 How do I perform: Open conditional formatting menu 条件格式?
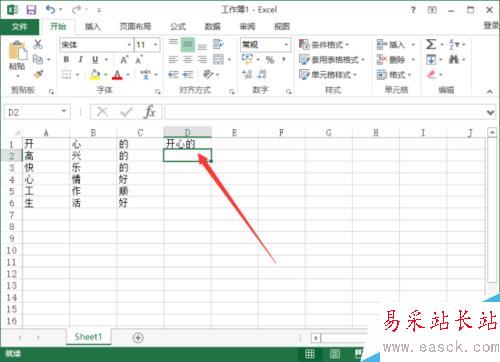click(324, 44)
